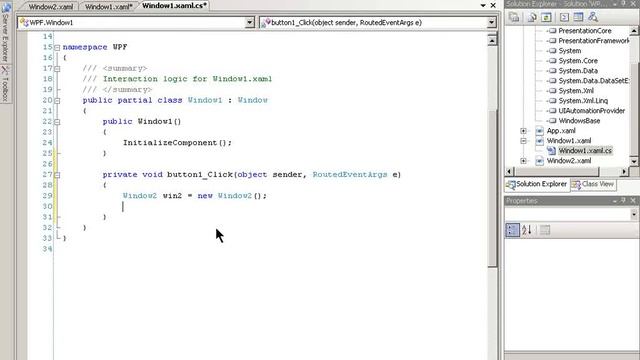Select Window1.xaml.cs in Solution Explorer
The image size is (640, 360).
(x=585, y=151)
